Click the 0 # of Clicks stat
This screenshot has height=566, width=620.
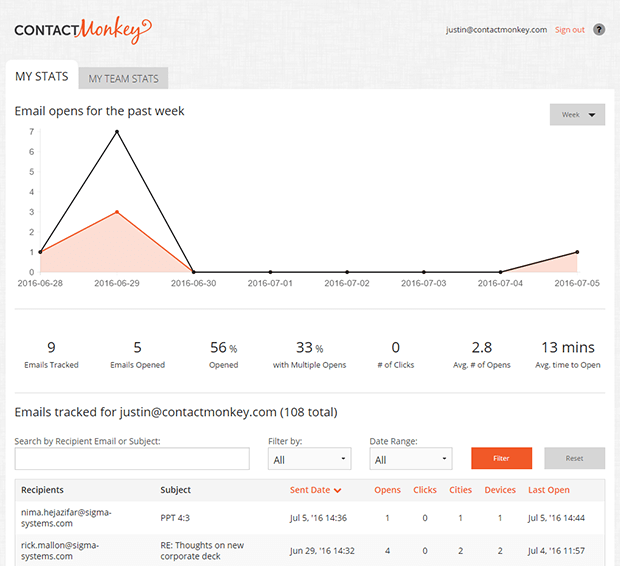point(395,355)
